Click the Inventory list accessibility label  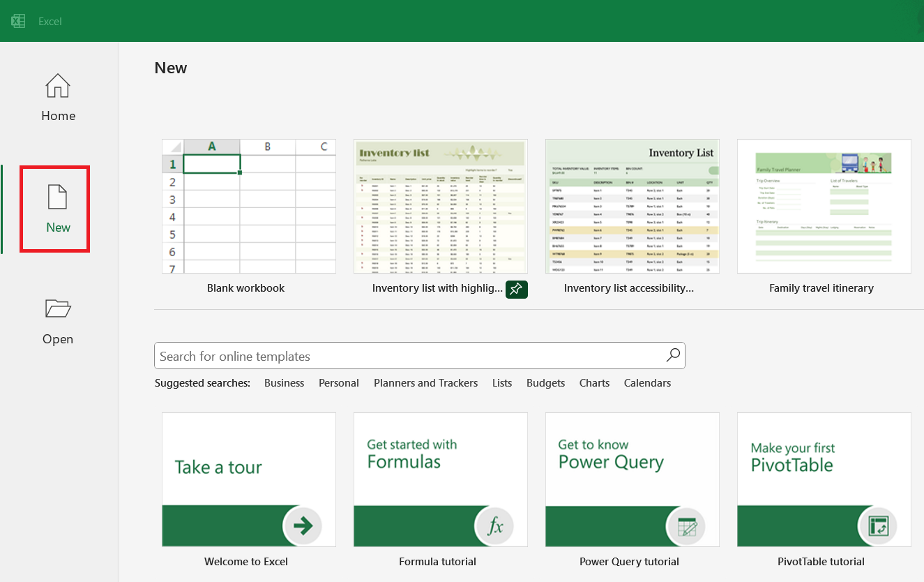(629, 288)
